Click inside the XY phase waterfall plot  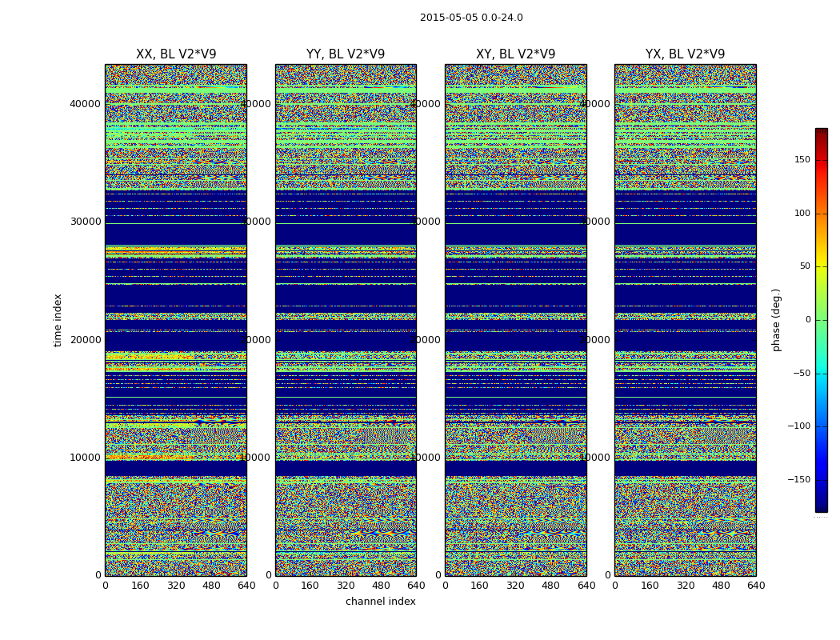(516, 320)
